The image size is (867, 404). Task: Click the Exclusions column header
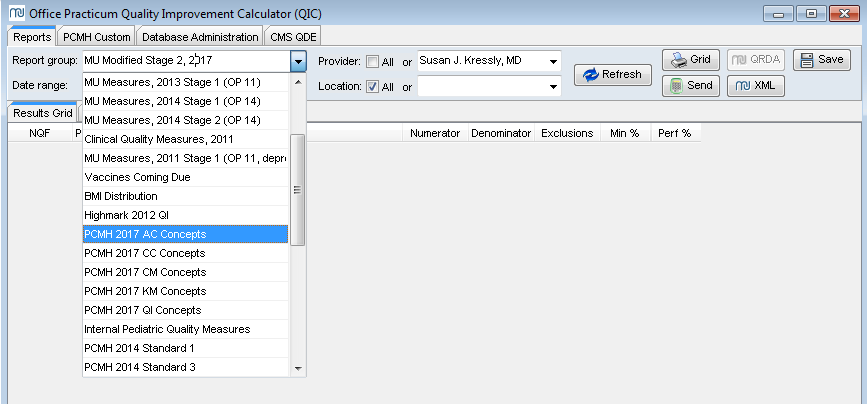click(567, 133)
